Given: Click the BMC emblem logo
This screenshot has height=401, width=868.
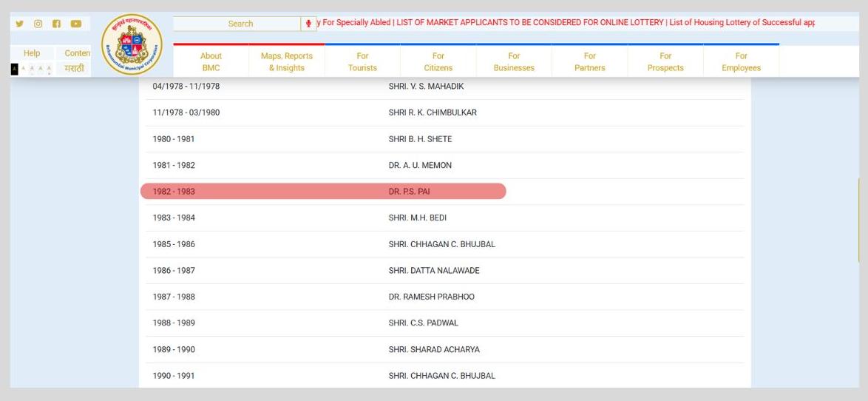Looking at the screenshot, I should tap(132, 44).
